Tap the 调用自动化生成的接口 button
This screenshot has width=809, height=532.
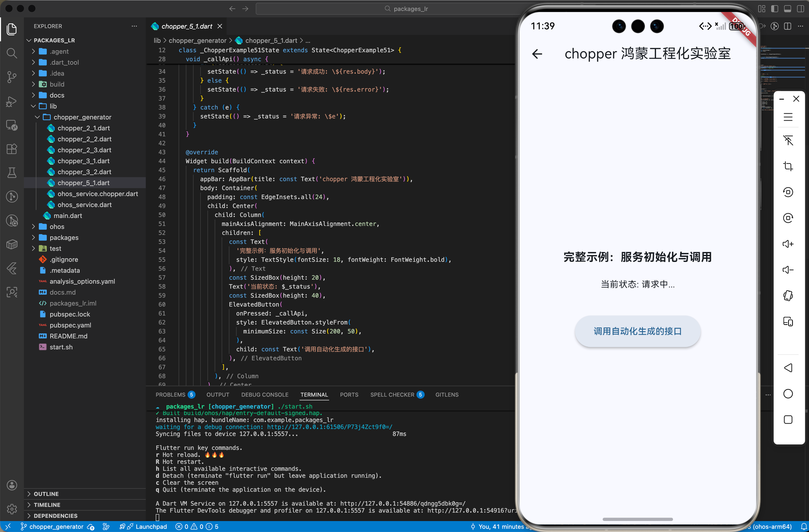coord(637,331)
